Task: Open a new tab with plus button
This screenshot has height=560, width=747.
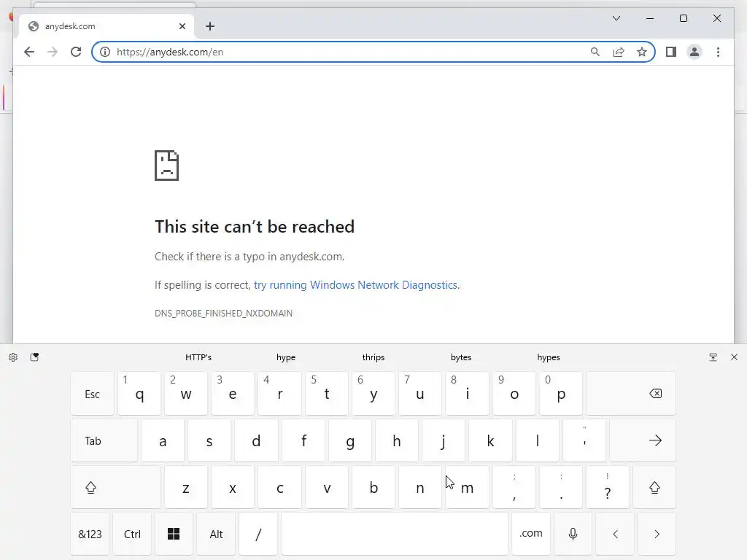Action: pyautogui.click(x=210, y=26)
